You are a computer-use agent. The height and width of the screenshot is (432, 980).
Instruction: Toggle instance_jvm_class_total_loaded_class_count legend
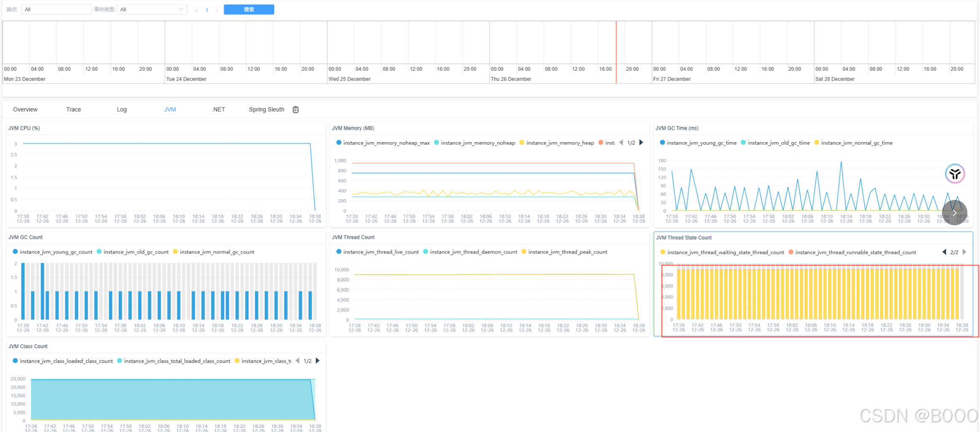[x=173, y=361]
